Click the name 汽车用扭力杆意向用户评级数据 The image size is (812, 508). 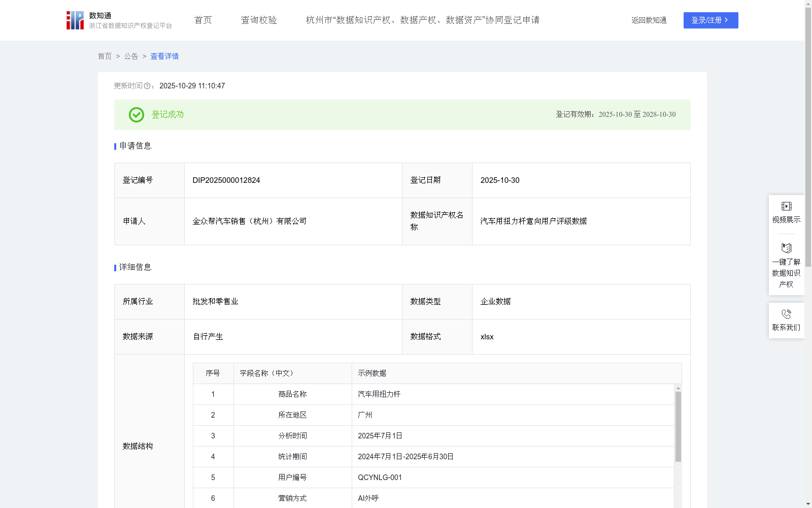pos(533,221)
